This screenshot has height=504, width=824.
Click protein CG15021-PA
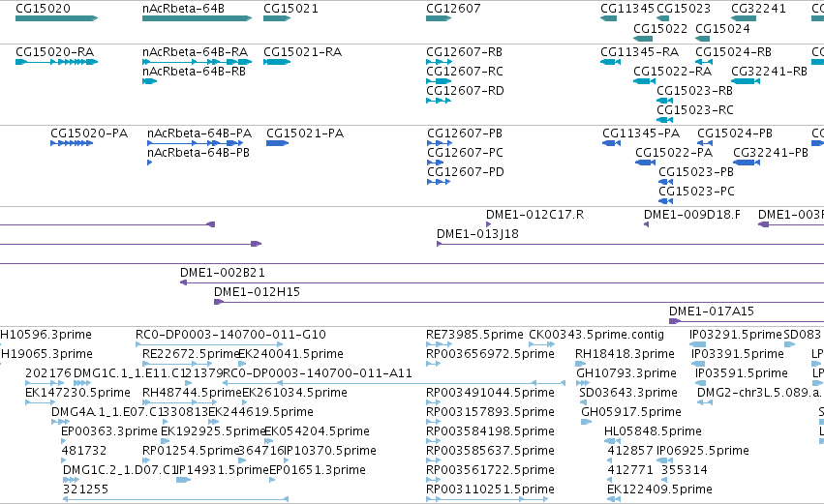coord(305,133)
